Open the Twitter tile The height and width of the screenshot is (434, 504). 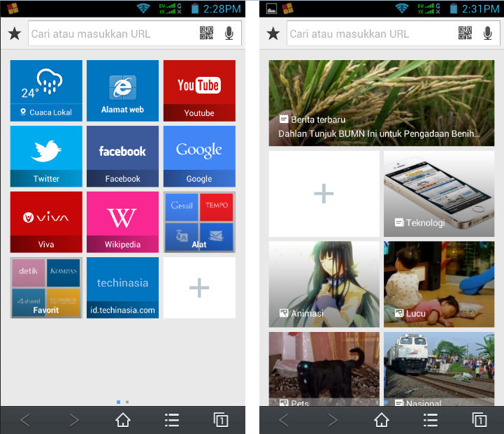tap(46, 156)
